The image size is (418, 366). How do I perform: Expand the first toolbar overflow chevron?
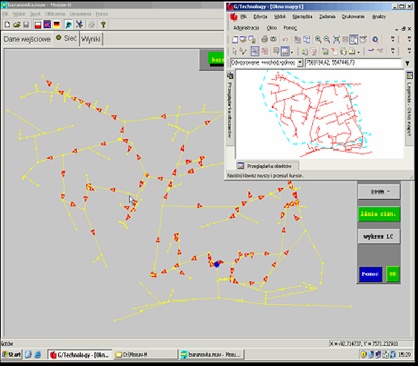pos(393,39)
